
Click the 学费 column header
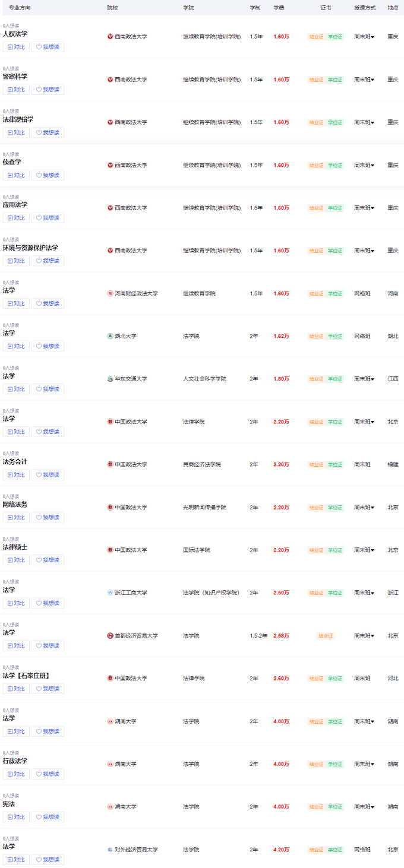279,8
